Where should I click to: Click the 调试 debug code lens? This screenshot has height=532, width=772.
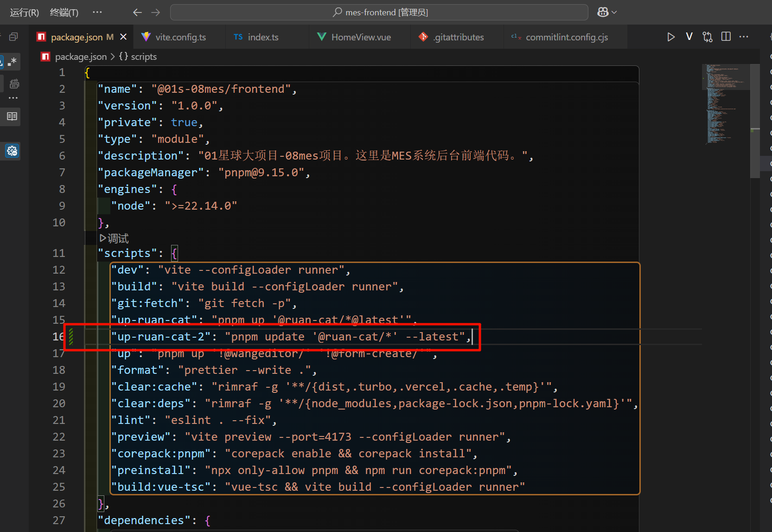click(x=114, y=238)
